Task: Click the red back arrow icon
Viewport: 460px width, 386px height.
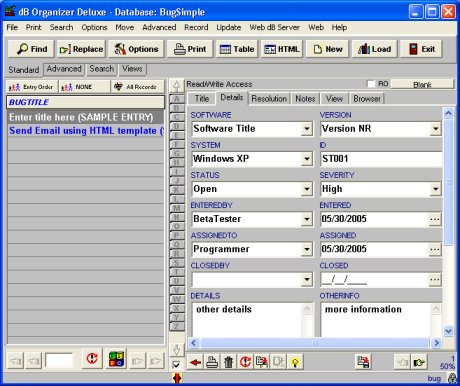Action: tap(195, 362)
